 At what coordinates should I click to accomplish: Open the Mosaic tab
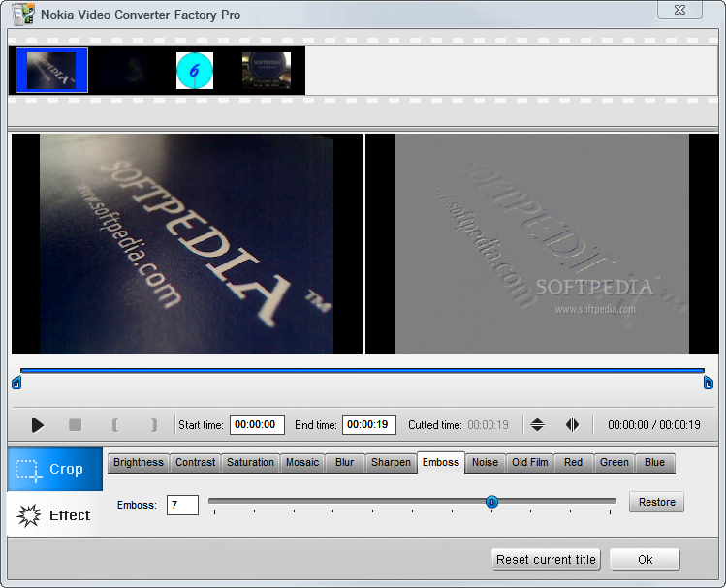[301, 463]
